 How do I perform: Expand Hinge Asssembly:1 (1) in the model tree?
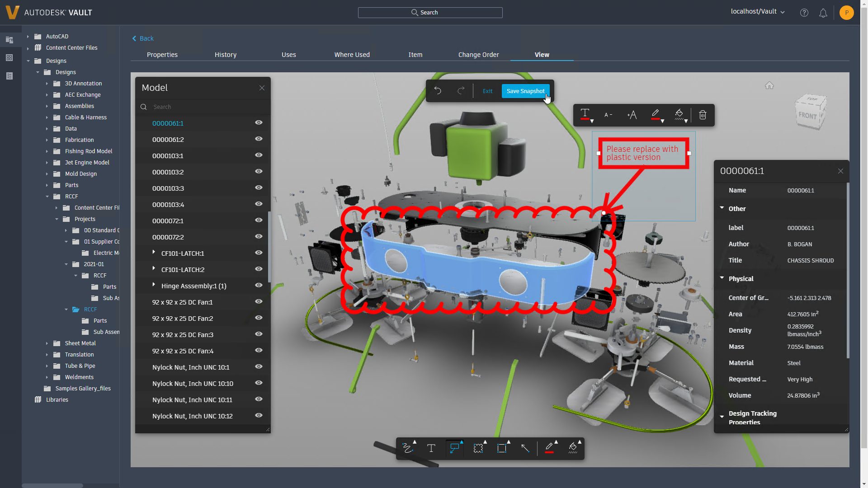pyautogui.click(x=154, y=285)
